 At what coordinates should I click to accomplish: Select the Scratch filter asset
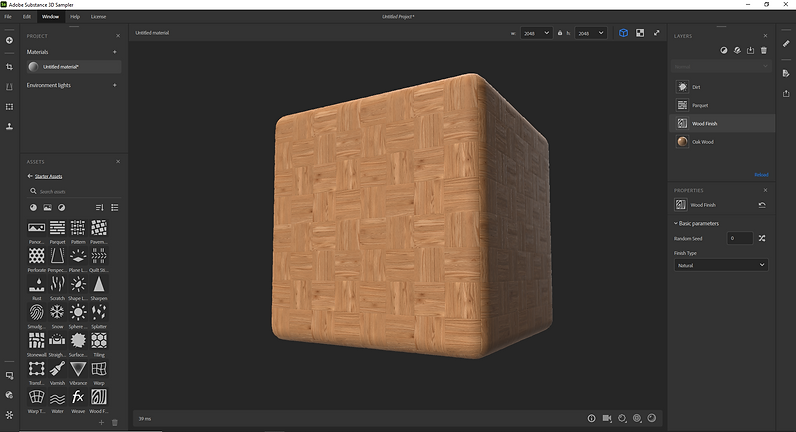57,284
